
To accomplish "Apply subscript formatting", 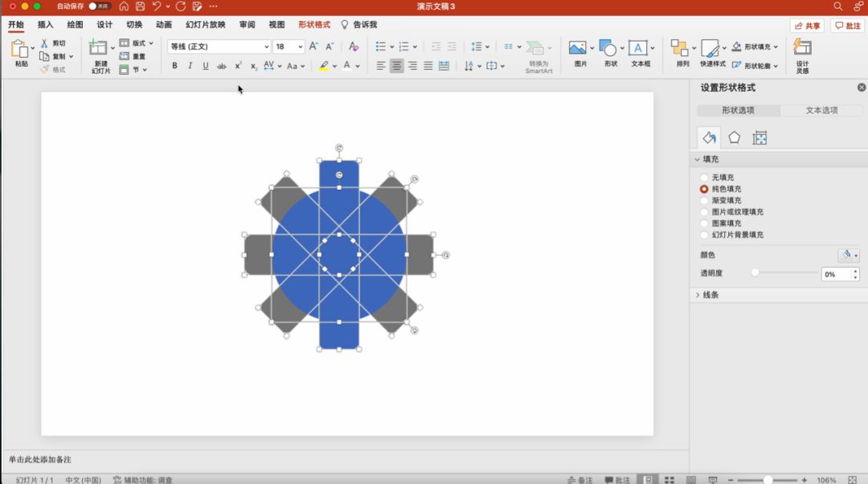I will coord(253,65).
